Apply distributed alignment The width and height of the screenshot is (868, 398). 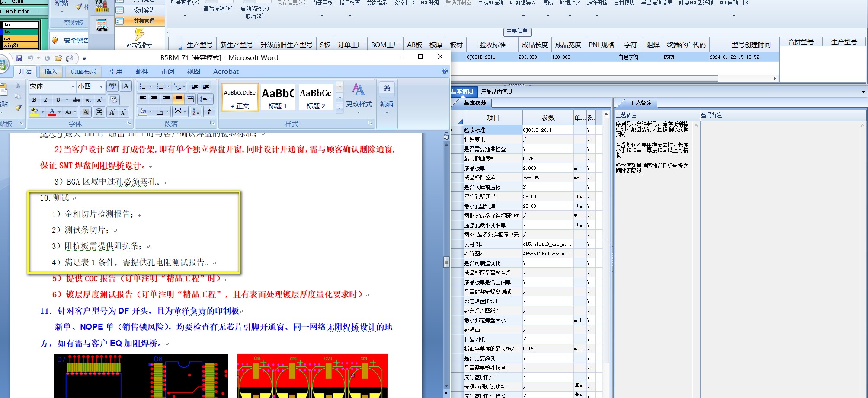190,99
